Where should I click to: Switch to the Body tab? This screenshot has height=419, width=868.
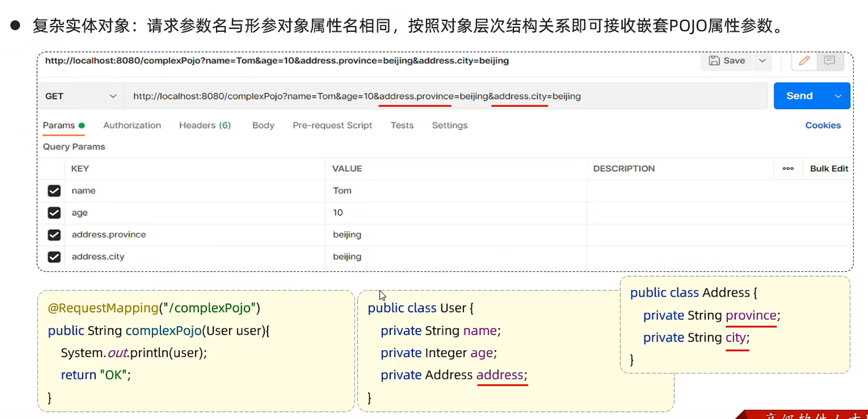click(x=263, y=125)
